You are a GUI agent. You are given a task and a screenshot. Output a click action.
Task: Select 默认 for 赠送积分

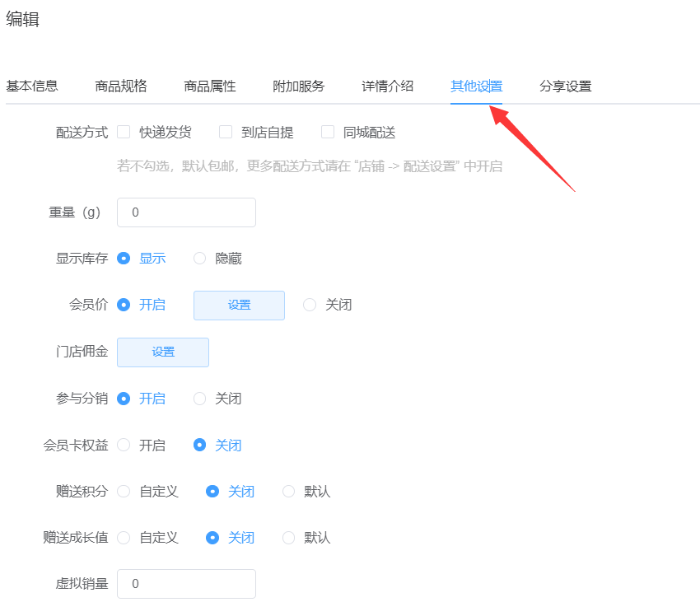point(289,492)
